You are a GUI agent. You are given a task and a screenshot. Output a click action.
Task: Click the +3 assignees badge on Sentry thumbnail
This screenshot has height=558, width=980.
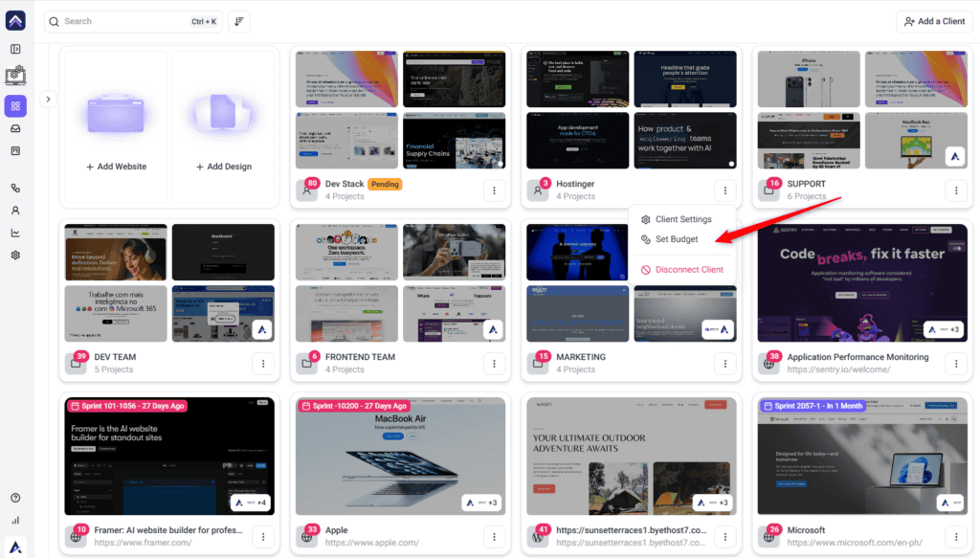(x=944, y=330)
